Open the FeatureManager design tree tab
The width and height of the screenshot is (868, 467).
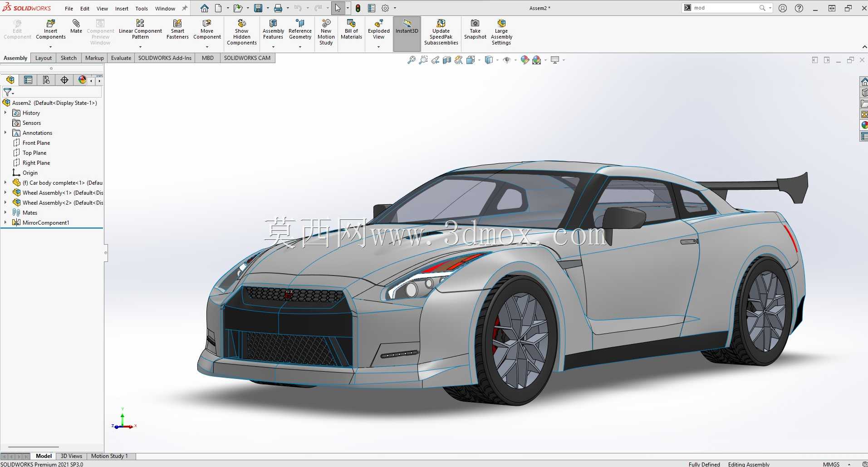[x=10, y=80]
